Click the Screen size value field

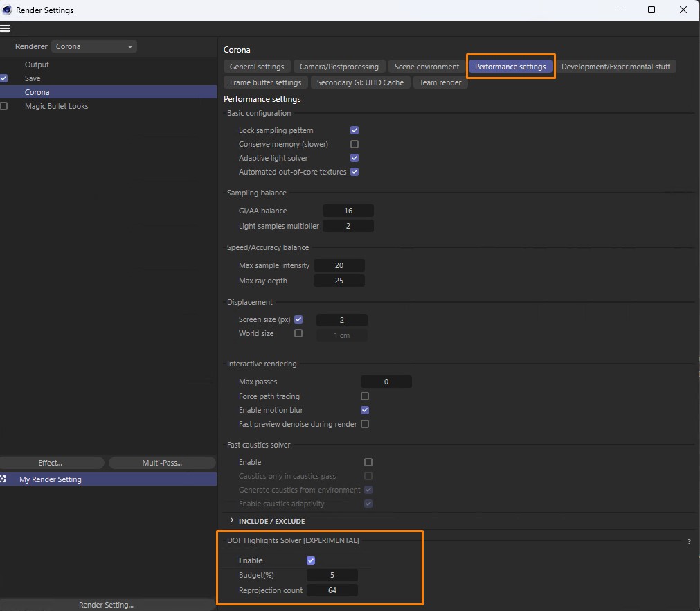pos(342,320)
